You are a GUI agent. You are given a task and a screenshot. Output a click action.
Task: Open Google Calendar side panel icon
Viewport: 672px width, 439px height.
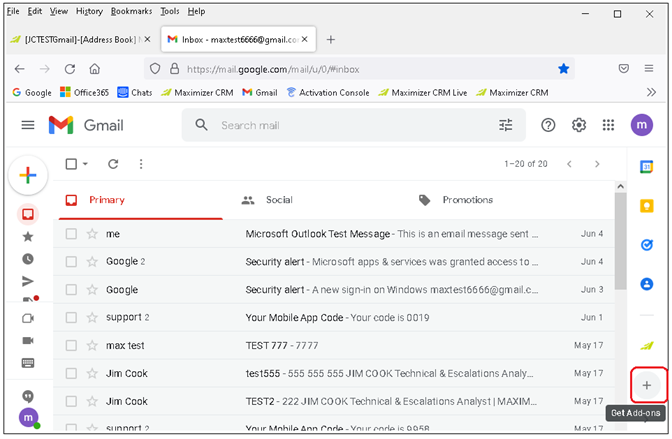(x=646, y=167)
